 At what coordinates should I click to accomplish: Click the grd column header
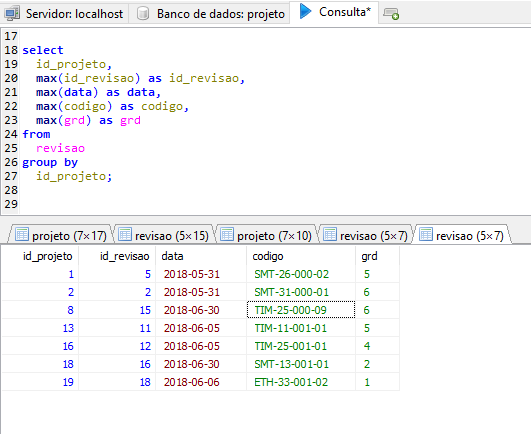[377, 256]
